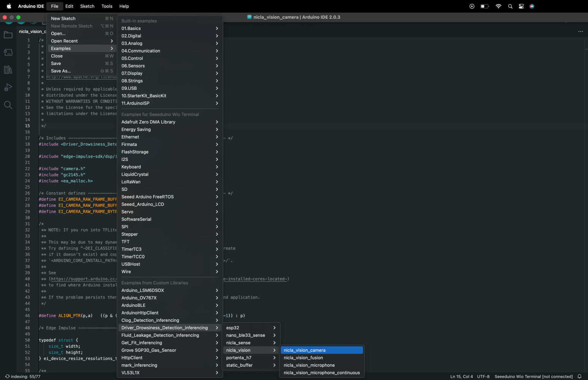588x380 pixels.
Task: Select nicla_vision_fusion example
Action: coord(322,358)
